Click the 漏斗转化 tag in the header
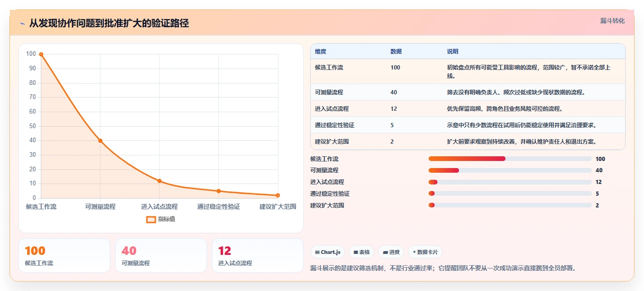Screen dimensions: 644x291 [613, 21]
